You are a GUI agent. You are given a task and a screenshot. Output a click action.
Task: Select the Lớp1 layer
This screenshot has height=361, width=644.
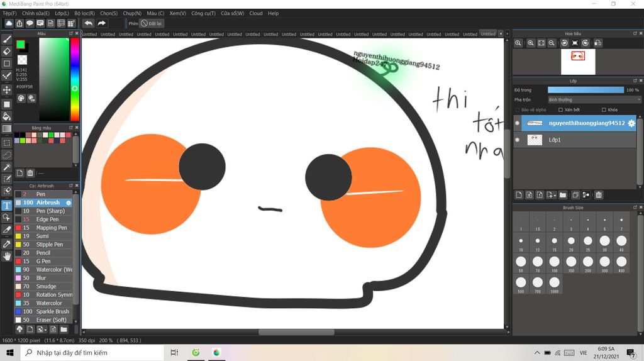(x=575, y=140)
